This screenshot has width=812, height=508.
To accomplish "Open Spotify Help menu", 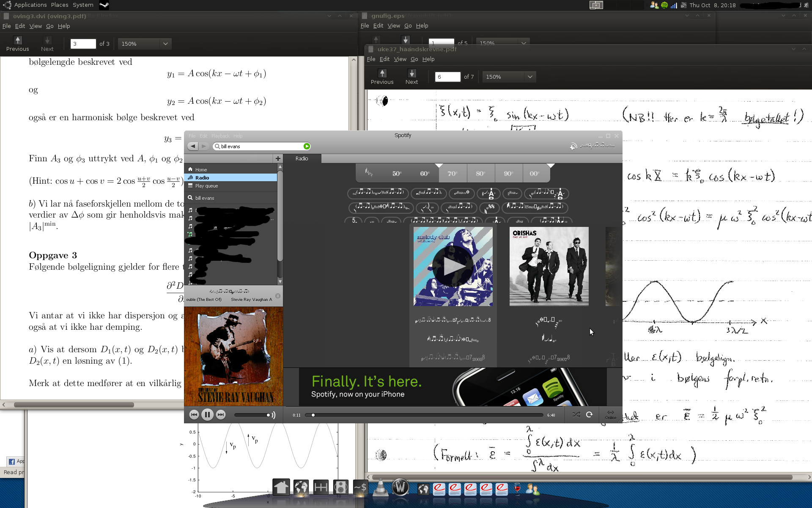I will coord(238,136).
